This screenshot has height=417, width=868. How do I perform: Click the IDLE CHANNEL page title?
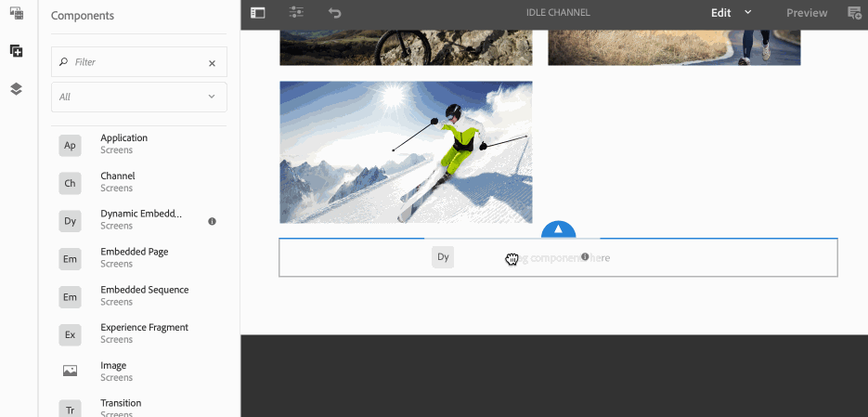pyautogui.click(x=558, y=13)
